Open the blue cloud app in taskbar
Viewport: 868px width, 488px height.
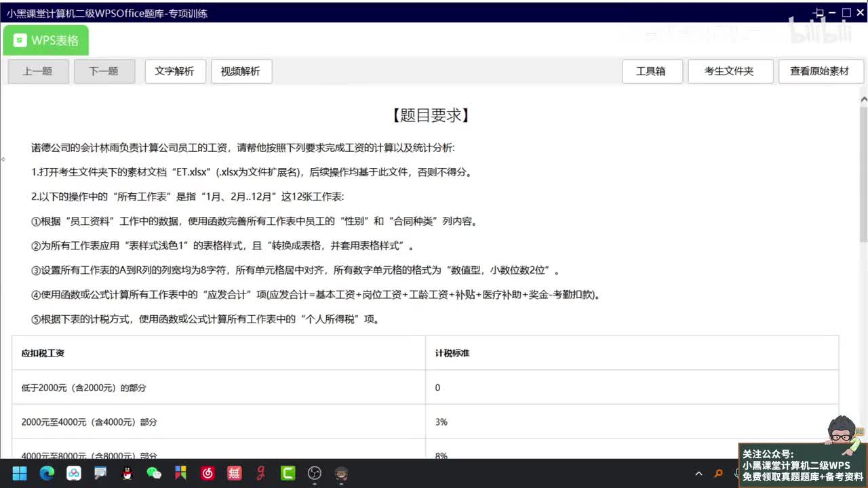click(73, 473)
